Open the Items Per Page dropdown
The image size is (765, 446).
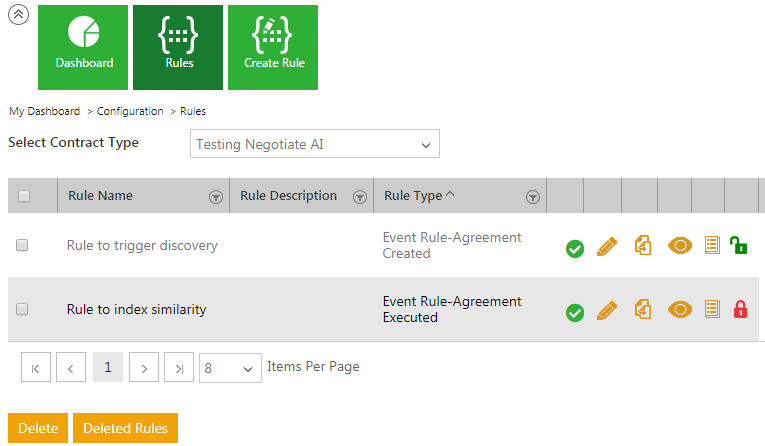click(x=230, y=368)
